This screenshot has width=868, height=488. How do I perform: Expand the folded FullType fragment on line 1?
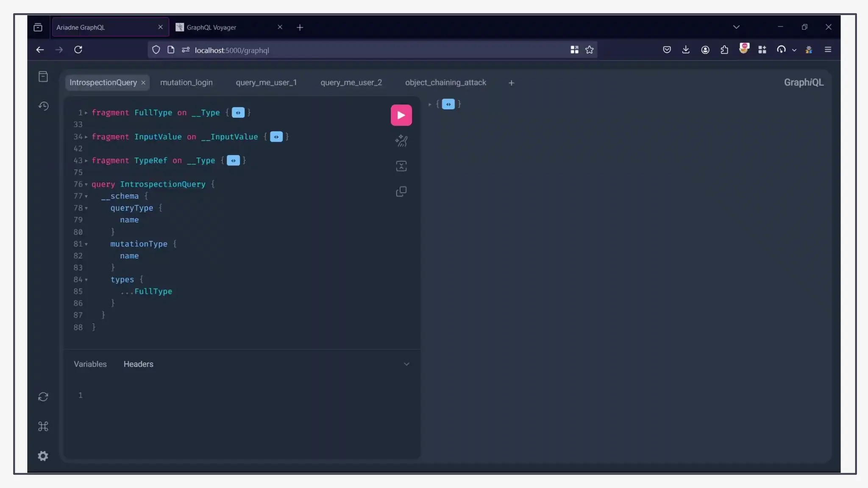pos(238,113)
